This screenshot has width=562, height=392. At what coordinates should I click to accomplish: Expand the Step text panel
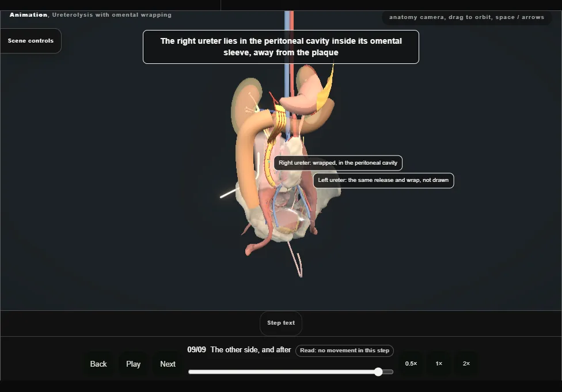click(x=280, y=323)
